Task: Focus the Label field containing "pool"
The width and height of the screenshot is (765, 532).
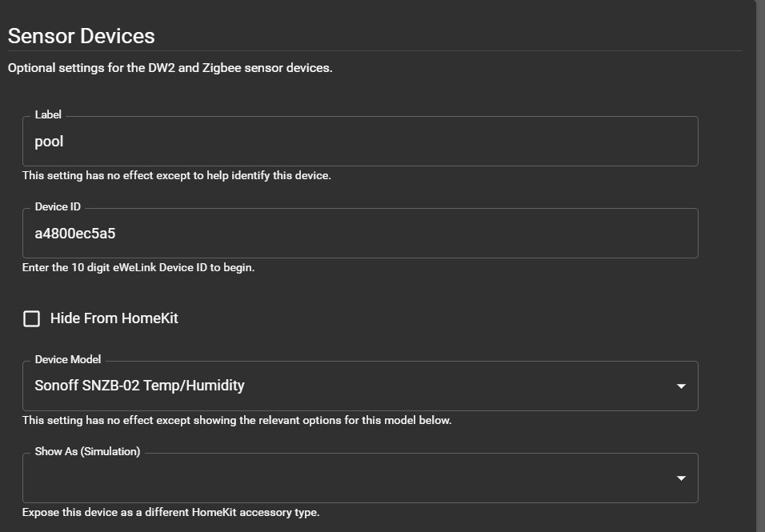Action: [360, 142]
